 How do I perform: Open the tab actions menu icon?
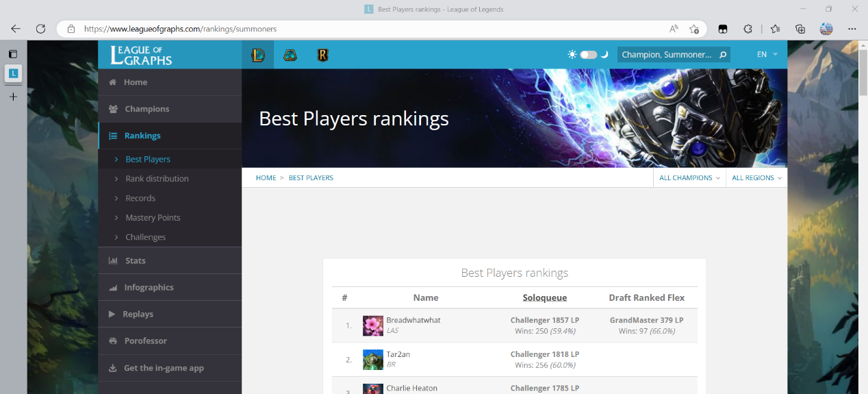tap(13, 53)
